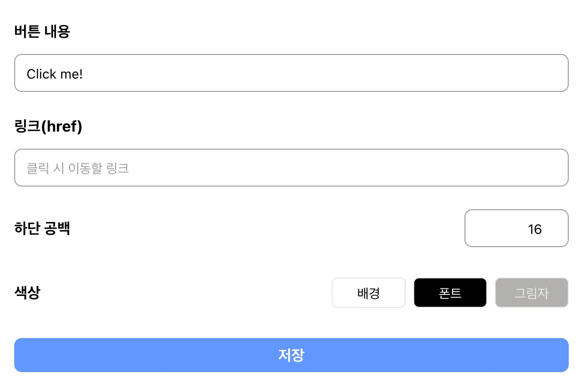Click the 버튼 내용 label
The width and height of the screenshot is (582, 392).
coord(42,32)
